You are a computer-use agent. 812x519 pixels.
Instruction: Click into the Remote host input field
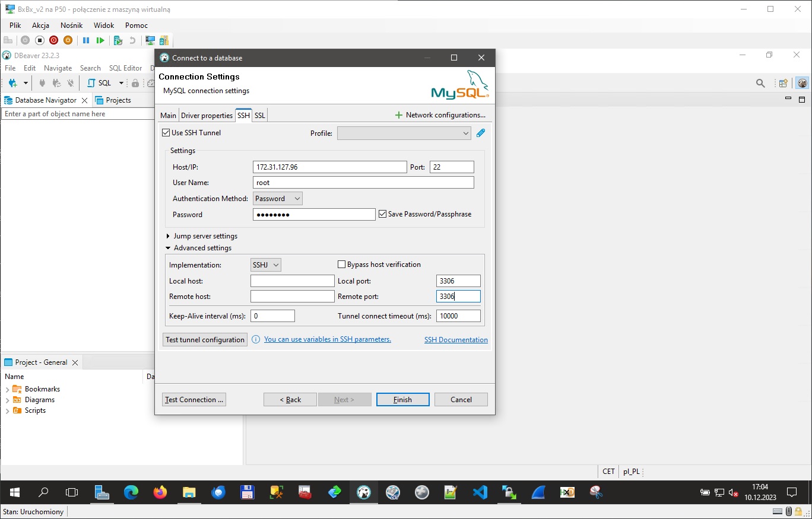pos(292,297)
